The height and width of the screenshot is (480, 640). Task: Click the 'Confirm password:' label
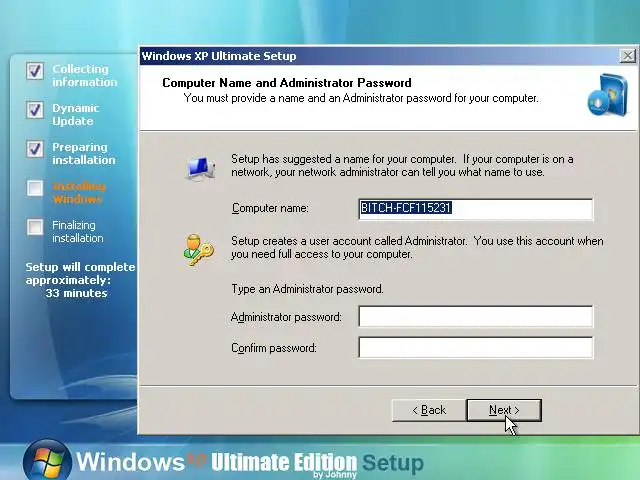(274, 348)
